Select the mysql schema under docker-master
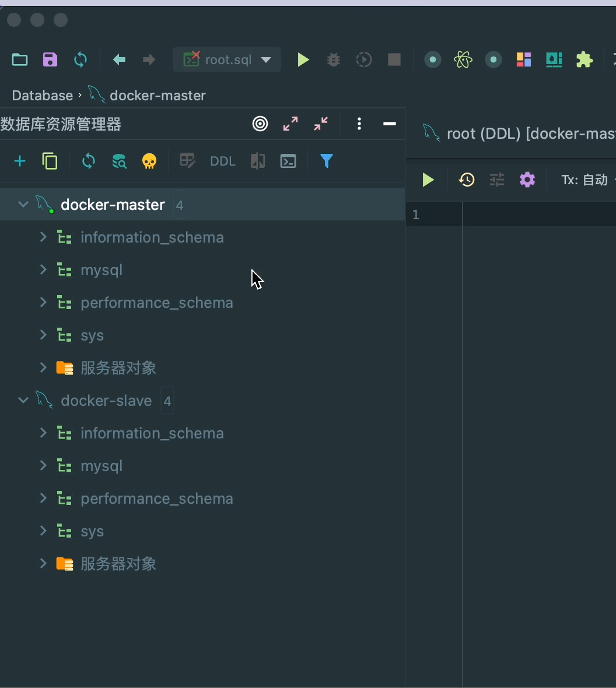 [x=101, y=270]
